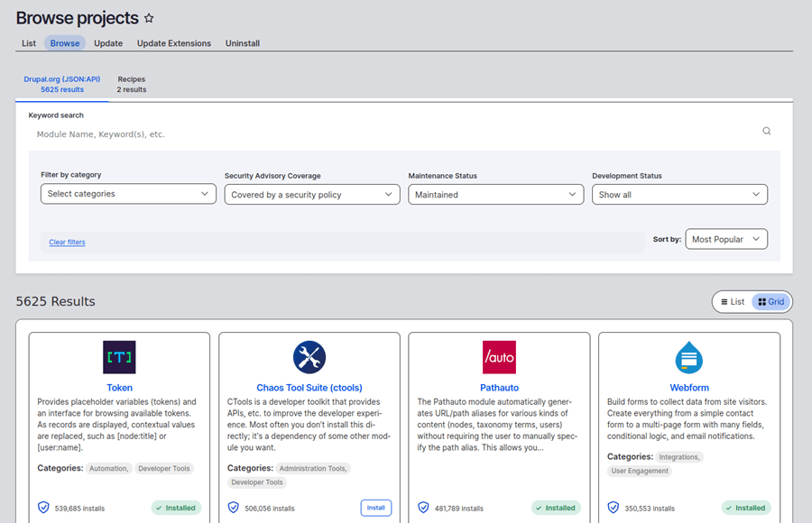Click Developer Tools tag on Token card
Viewport: 812px width, 523px height.
click(164, 469)
